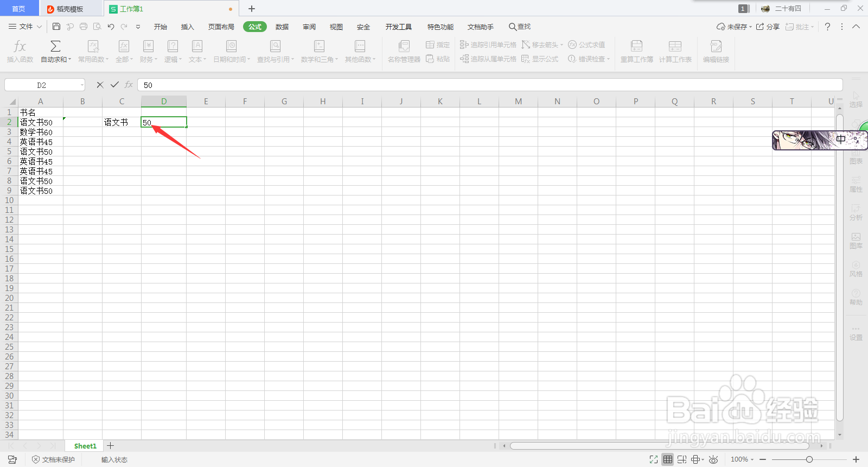The width and height of the screenshot is (868, 467).
Task: Click the formula bar containing 50
Action: 490,85
